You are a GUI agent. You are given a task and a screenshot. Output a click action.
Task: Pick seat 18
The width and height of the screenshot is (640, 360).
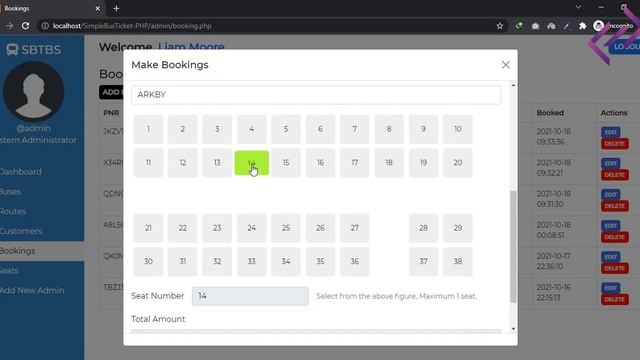(389, 163)
